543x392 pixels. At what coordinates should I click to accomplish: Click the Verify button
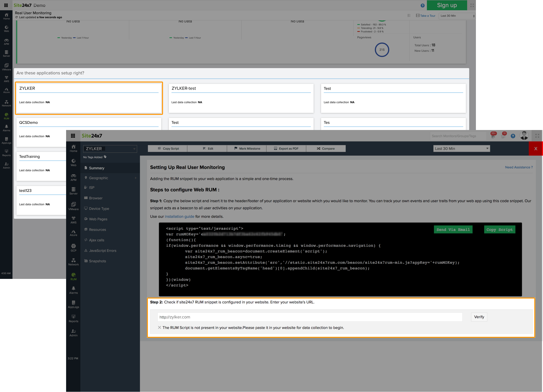479,317
